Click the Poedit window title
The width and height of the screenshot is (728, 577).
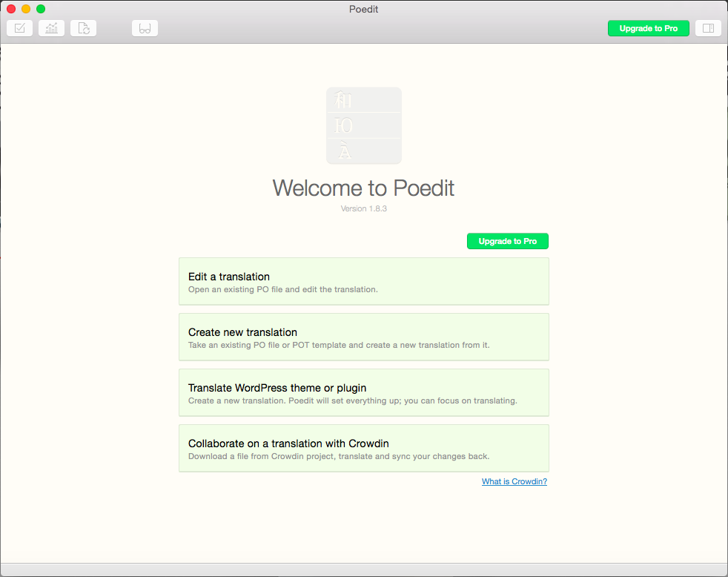[x=363, y=10]
